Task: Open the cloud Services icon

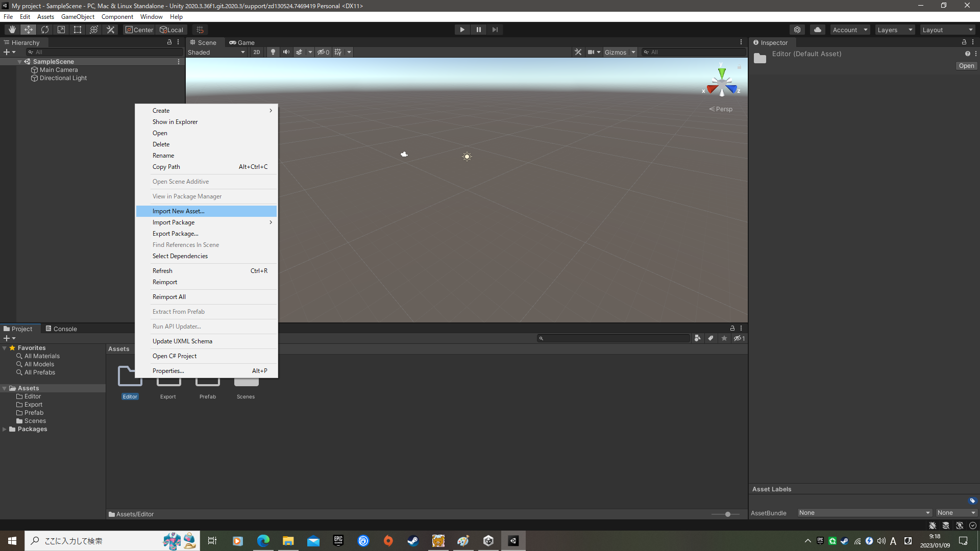Action: [818, 30]
